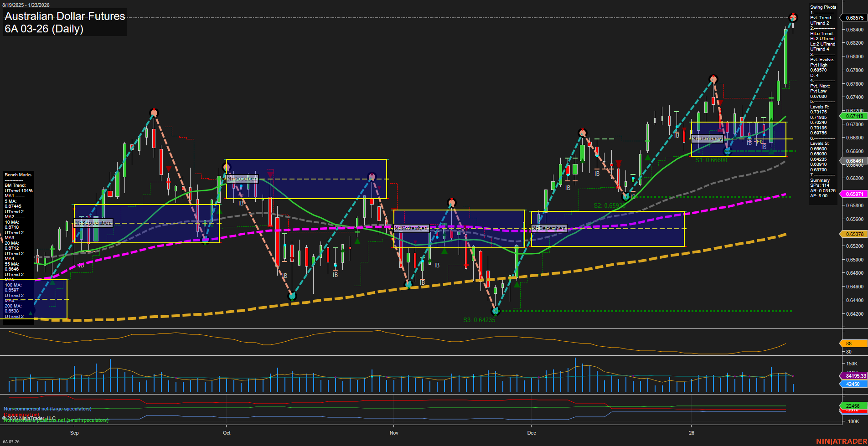Select the teal swing-low marker near S3 0.64235
The image size is (868, 446).
click(496, 311)
